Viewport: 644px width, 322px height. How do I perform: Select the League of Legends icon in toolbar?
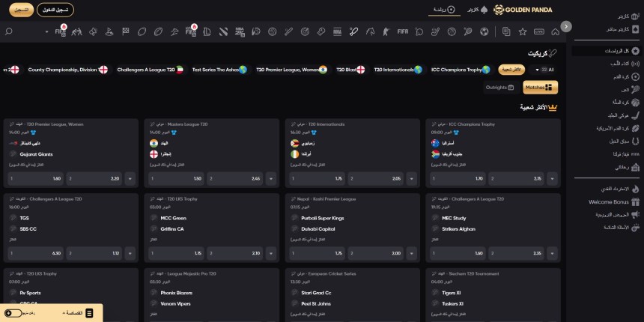pyautogui.click(x=207, y=31)
